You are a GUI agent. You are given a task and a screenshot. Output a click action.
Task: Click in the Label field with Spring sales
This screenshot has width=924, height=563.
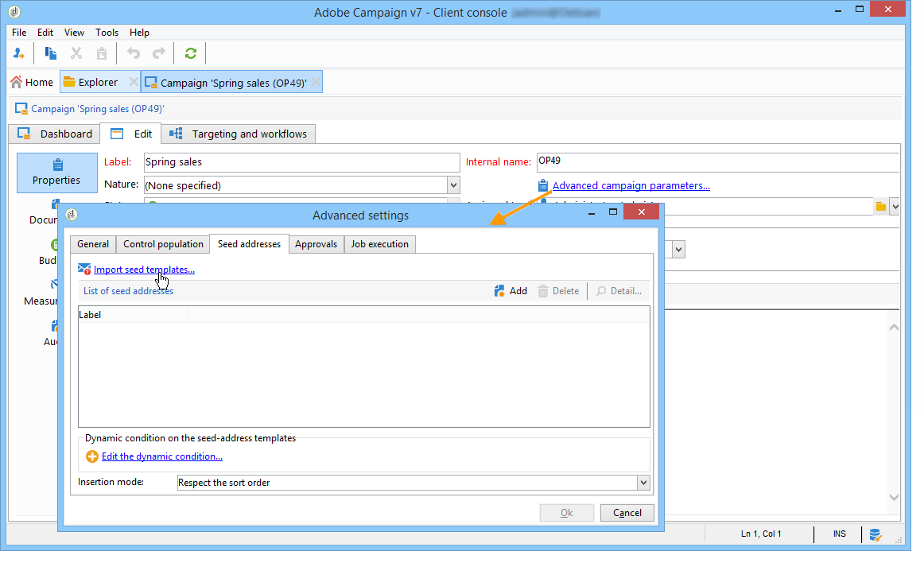[301, 162]
